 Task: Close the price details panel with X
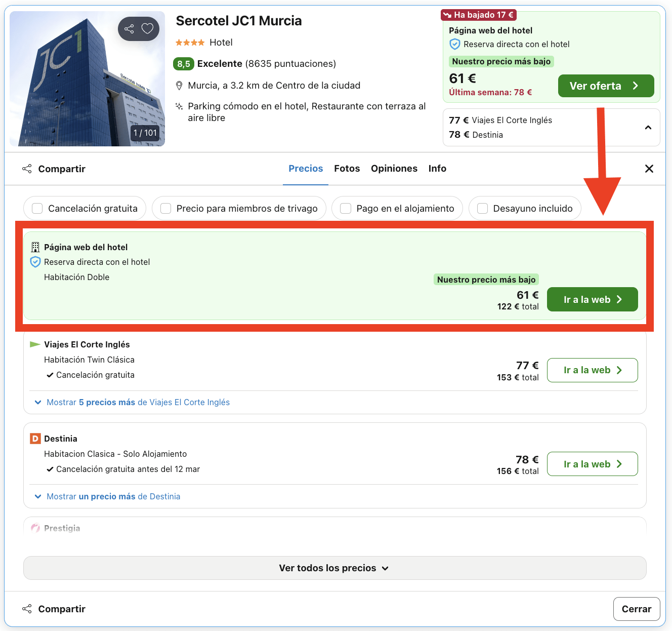coord(649,169)
